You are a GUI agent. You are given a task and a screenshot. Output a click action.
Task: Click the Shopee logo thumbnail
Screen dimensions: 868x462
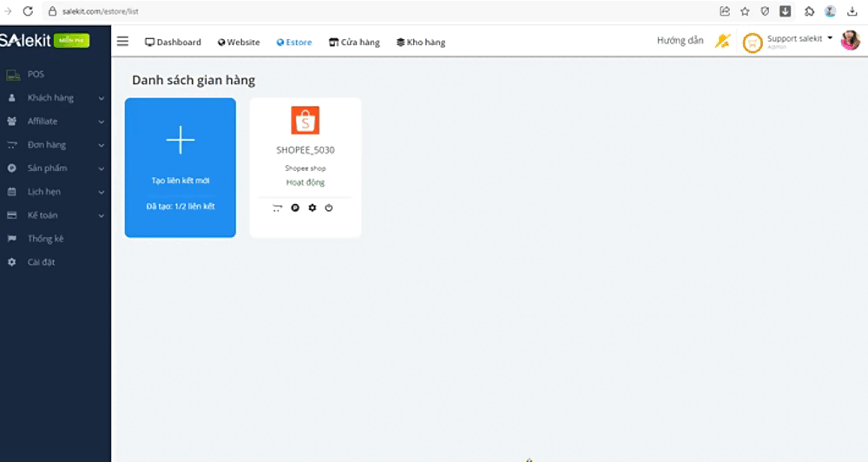(305, 120)
